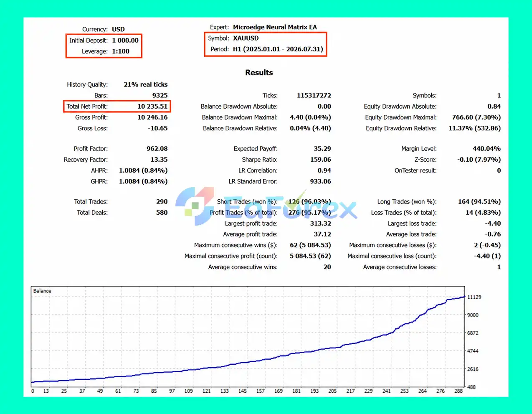
Task: Select the Currency value USD
Action: click(118, 29)
